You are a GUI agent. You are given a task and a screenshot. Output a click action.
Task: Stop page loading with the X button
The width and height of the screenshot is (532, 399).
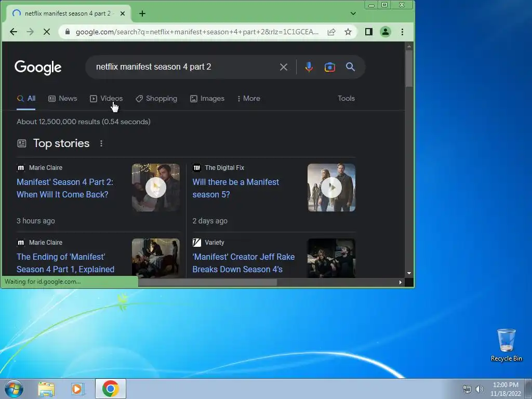[47, 32]
